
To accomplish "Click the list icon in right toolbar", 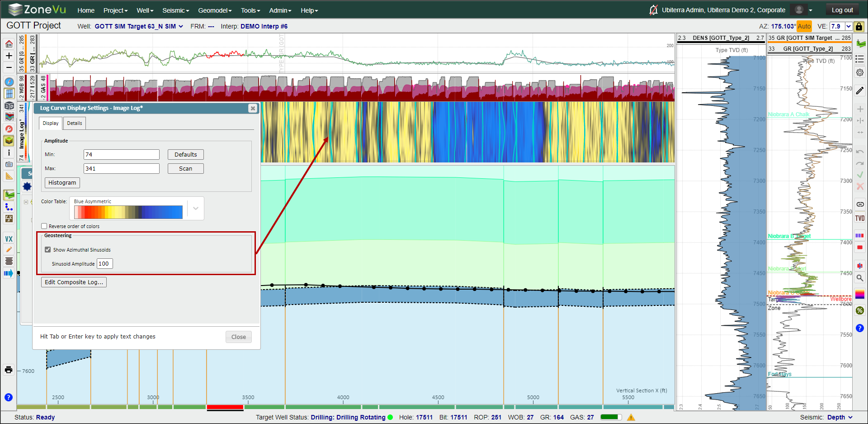I will pos(860,59).
